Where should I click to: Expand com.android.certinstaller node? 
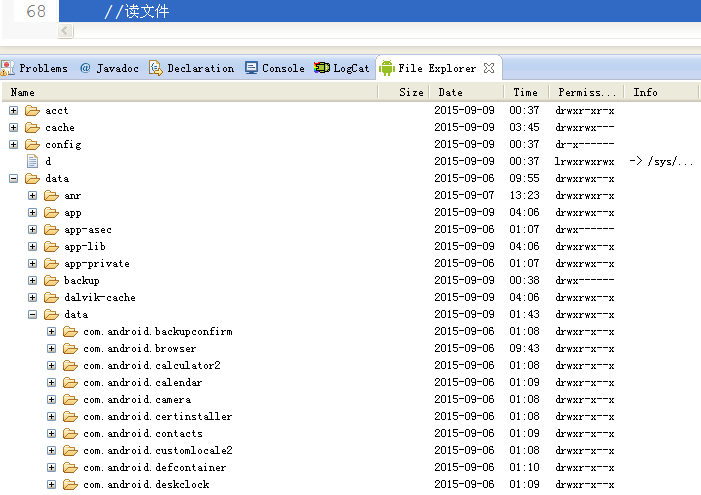pos(51,416)
